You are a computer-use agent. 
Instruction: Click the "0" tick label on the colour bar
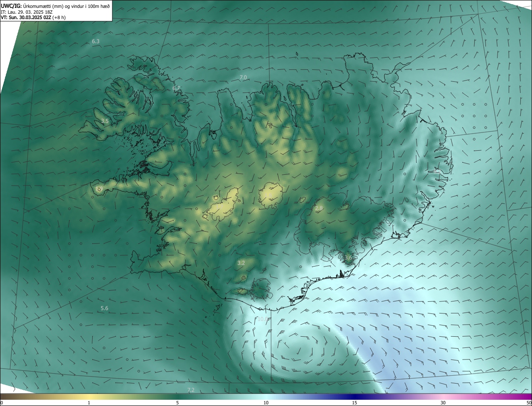[x=2, y=403]
